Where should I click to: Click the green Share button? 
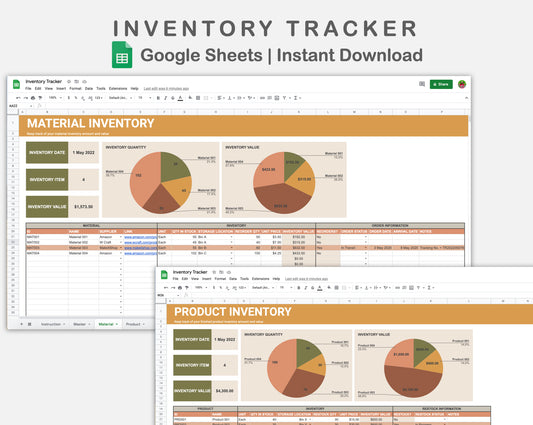[x=441, y=84]
